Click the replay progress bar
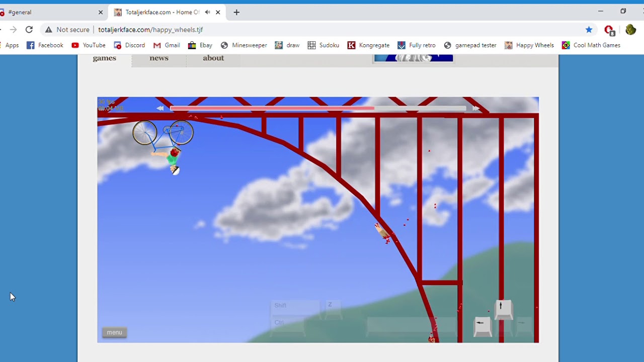This screenshot has width=644, height=362. click(x=318, y=108)
